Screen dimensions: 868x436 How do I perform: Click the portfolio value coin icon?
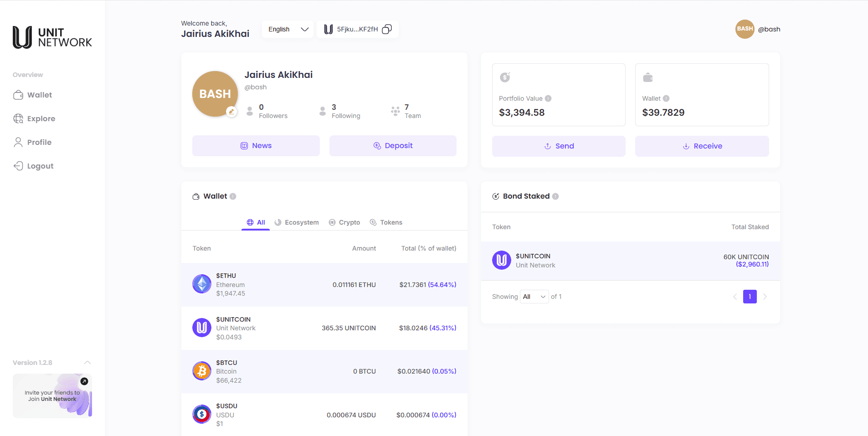(505, 77)
